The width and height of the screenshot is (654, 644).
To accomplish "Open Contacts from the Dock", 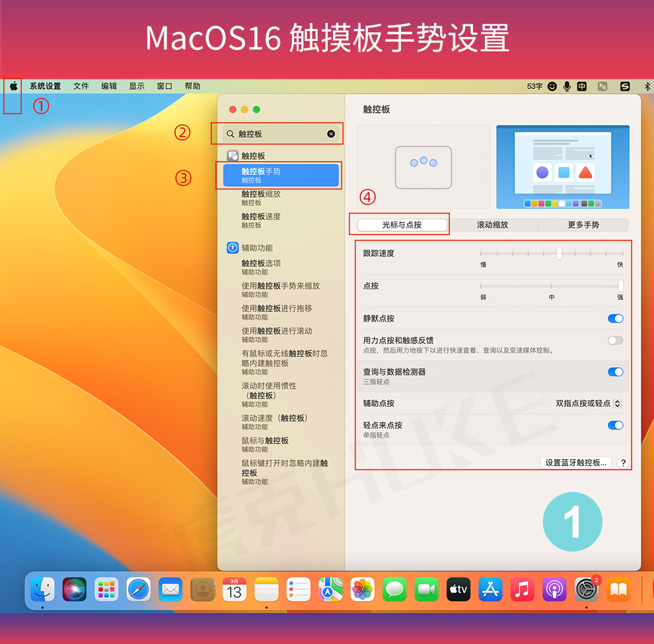I will pos(203,589).
